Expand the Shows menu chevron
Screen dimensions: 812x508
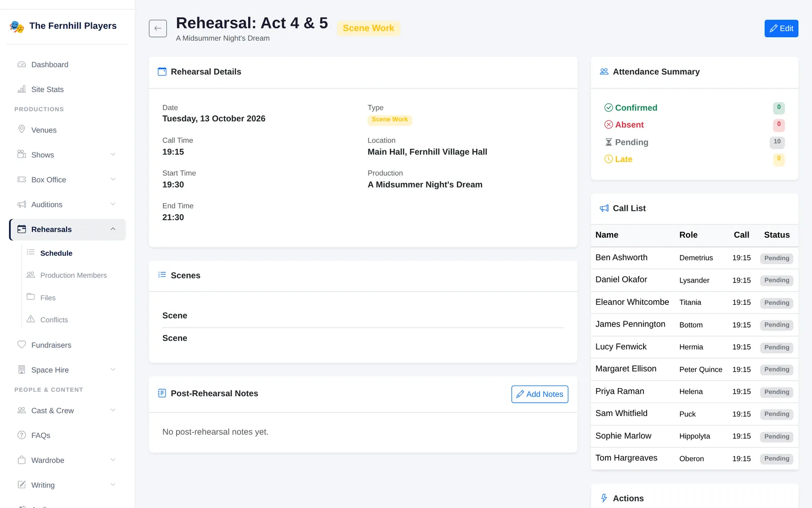113,154
